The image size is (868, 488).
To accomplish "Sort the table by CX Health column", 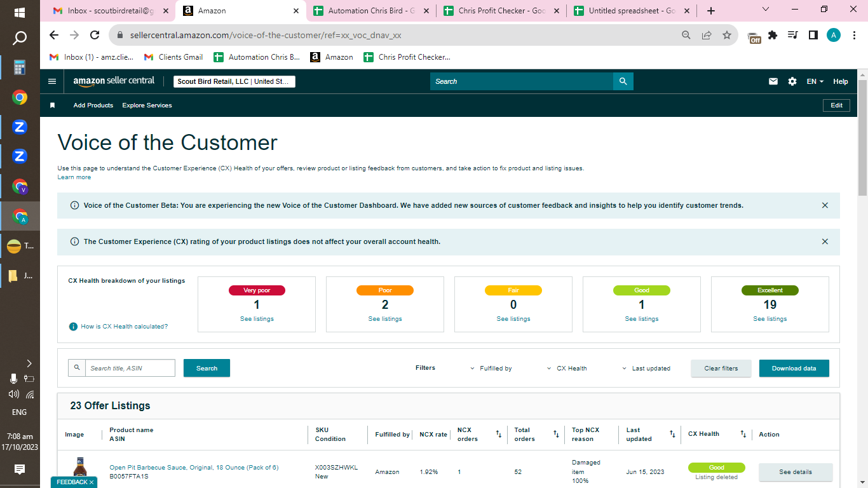I will pos(743,435).
